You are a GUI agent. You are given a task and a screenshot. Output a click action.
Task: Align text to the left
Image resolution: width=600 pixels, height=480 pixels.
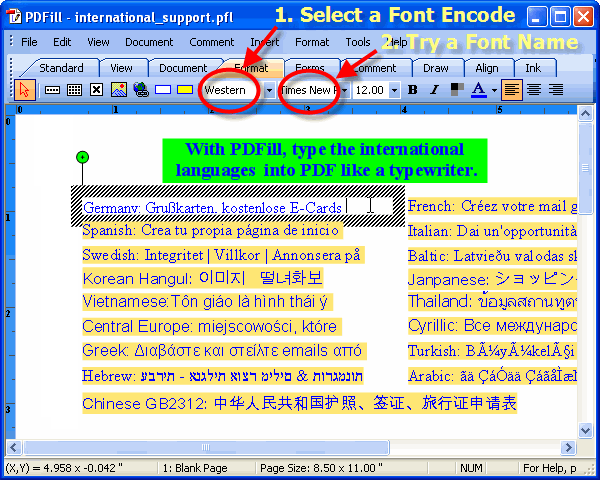click(x=512, y=90)
